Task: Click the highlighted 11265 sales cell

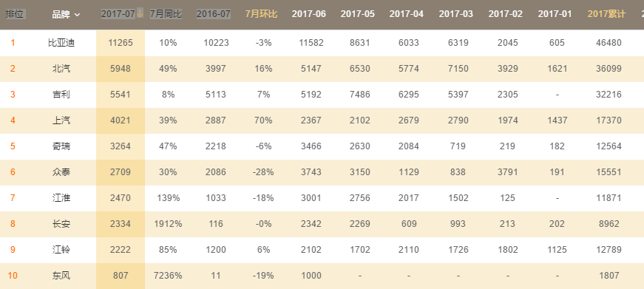Action: coord(121,43)
